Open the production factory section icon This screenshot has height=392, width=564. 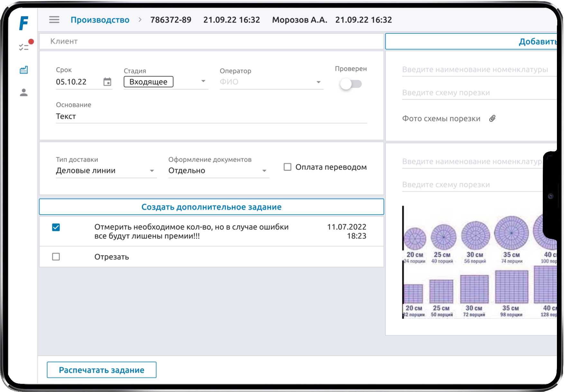tap(24, 70)
